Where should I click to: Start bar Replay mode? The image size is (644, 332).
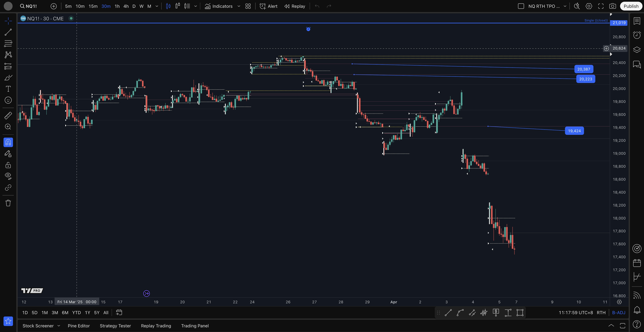pos(295,6)
